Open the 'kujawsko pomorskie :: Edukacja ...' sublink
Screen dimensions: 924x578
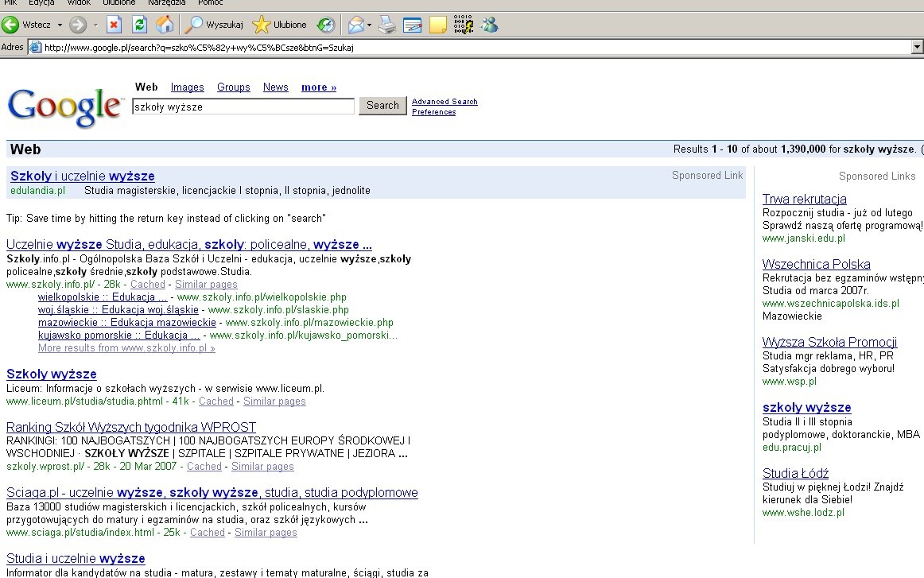119,336
